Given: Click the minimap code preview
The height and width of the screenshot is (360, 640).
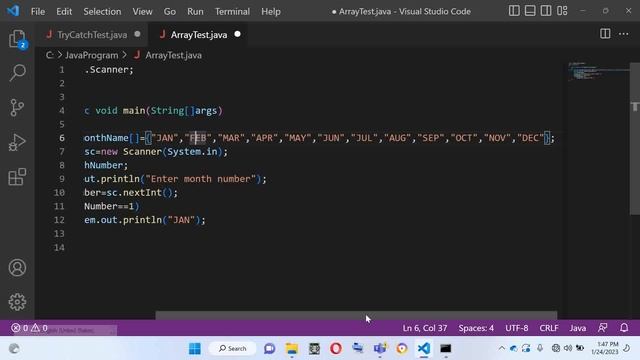Looking at the screenshot, I should (x=597, y=72).
